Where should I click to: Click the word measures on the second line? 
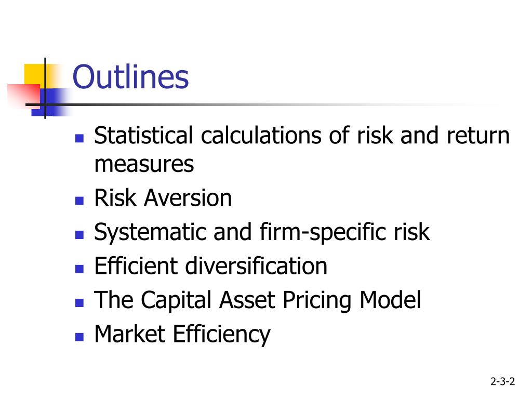144,164
